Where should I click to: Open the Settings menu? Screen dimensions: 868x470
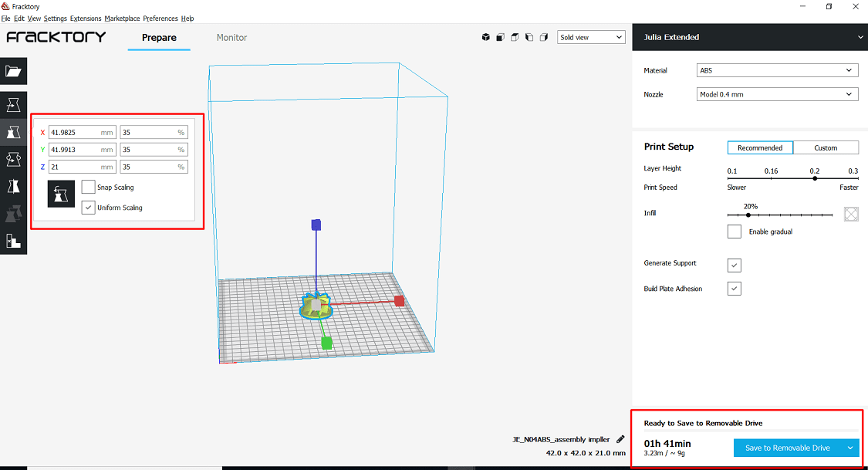[x=56, y=19]
